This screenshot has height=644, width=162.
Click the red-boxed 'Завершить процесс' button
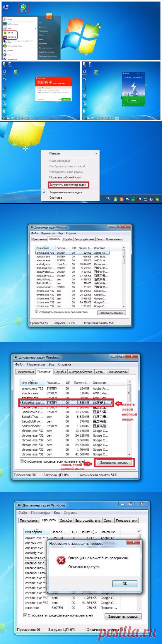point(114,463)
